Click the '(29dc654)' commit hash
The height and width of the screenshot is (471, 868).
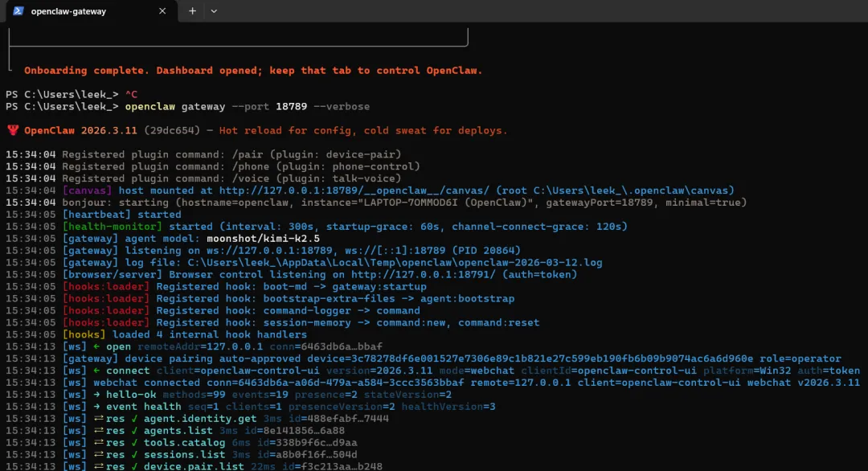click(172, 131)
